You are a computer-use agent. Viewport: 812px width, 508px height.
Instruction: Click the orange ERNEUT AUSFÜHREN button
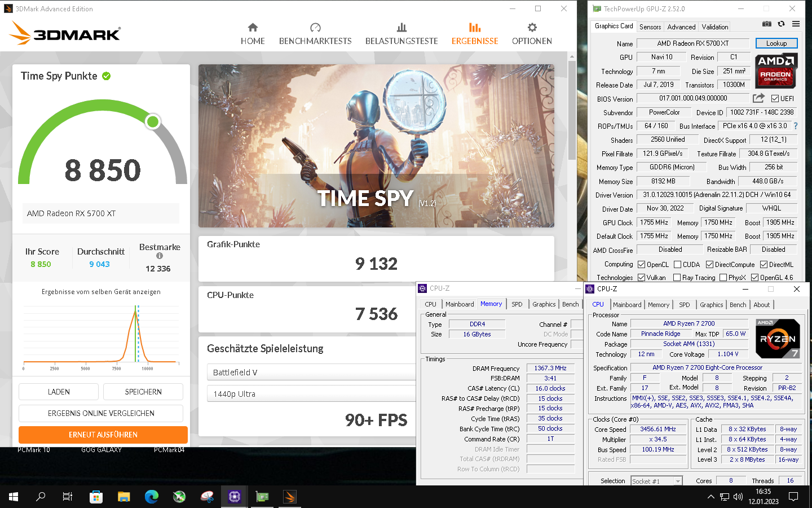click(103, 435)
